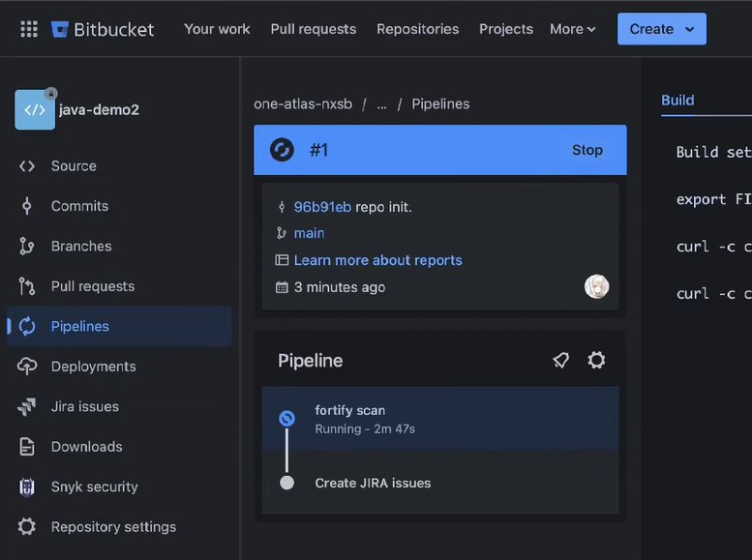Click Learn more about reports link
This screenshot has height=560, width=752.
[377, 260]
